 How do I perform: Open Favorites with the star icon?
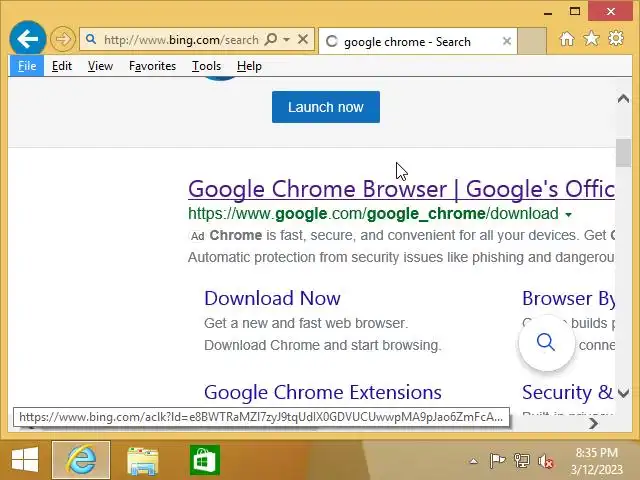591,39
